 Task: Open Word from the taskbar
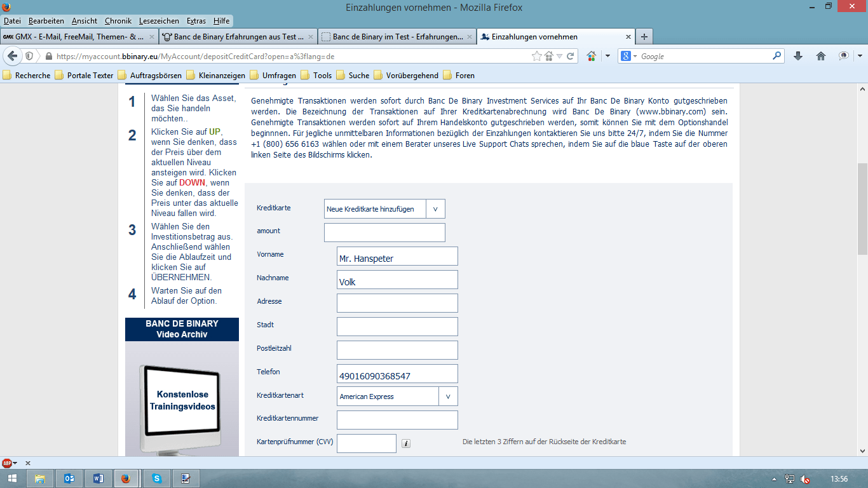(x=98, y=478)
